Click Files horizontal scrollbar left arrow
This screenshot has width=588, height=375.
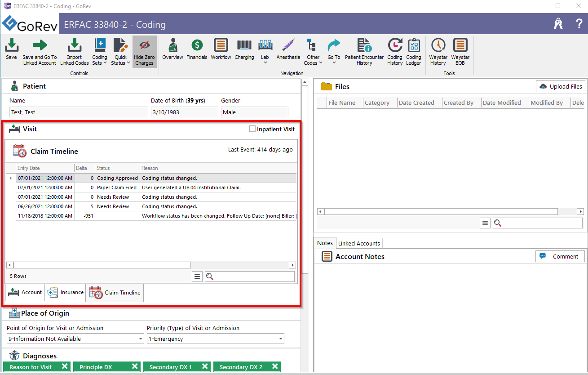320,211
